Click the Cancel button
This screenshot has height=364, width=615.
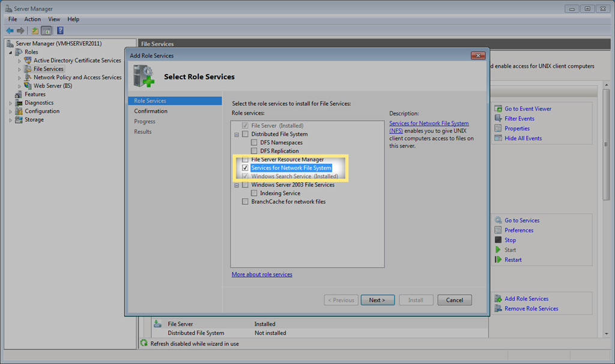(455, 300)
